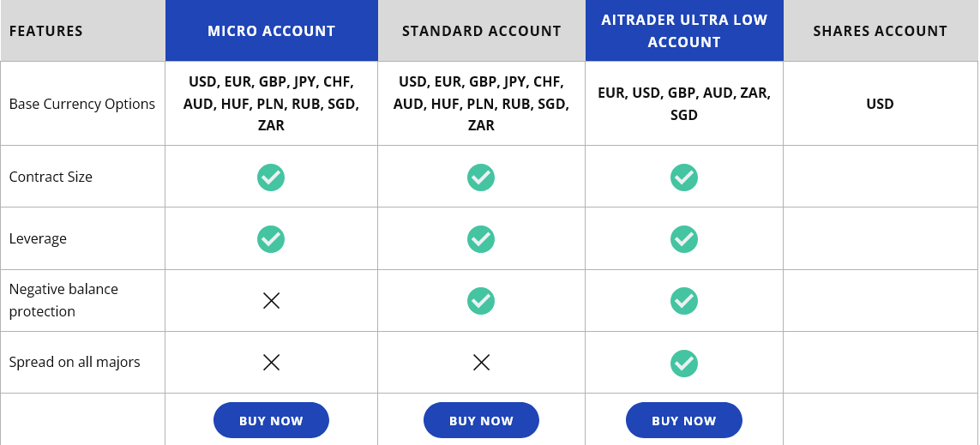
Task: Buy the Micro Account now
Action: pyautogui.click(x=271, y=420)
